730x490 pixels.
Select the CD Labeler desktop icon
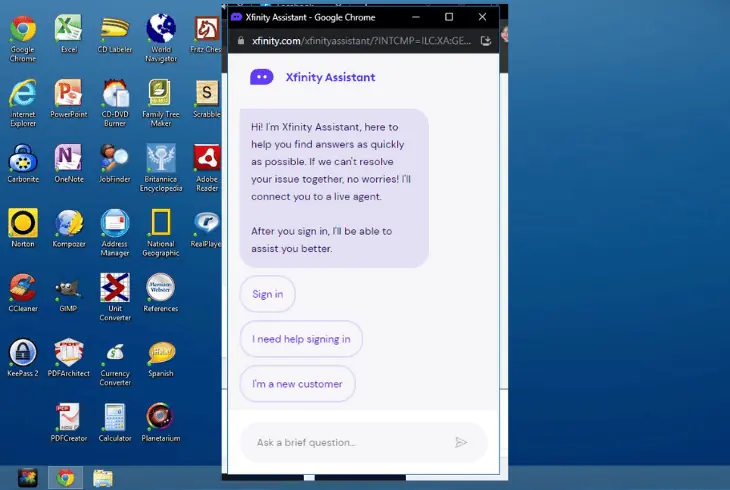[115, 34]
